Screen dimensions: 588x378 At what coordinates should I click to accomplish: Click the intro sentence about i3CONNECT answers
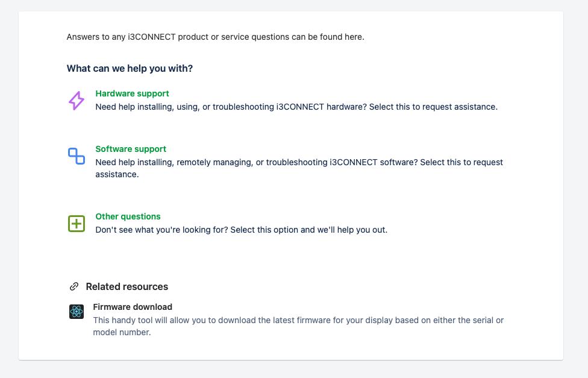pos(215,37)
